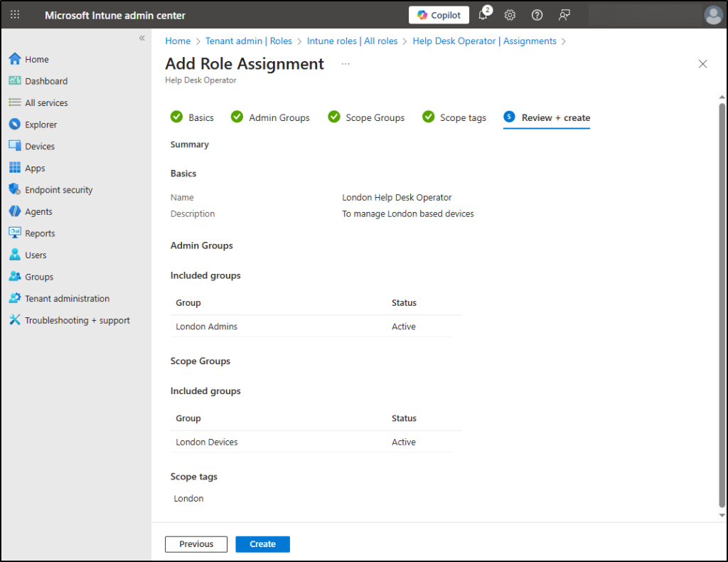Click Create to finish the role assignment

(262, 544)
